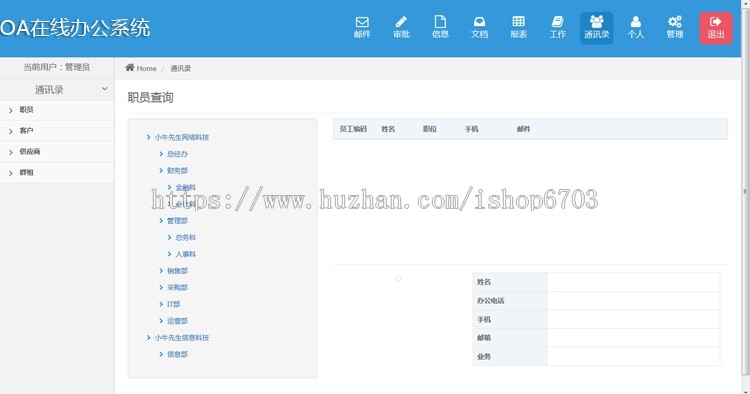The height and width of the screenshot is (394, 750).
Task: Open the 信息 information module
Action: 440,28
